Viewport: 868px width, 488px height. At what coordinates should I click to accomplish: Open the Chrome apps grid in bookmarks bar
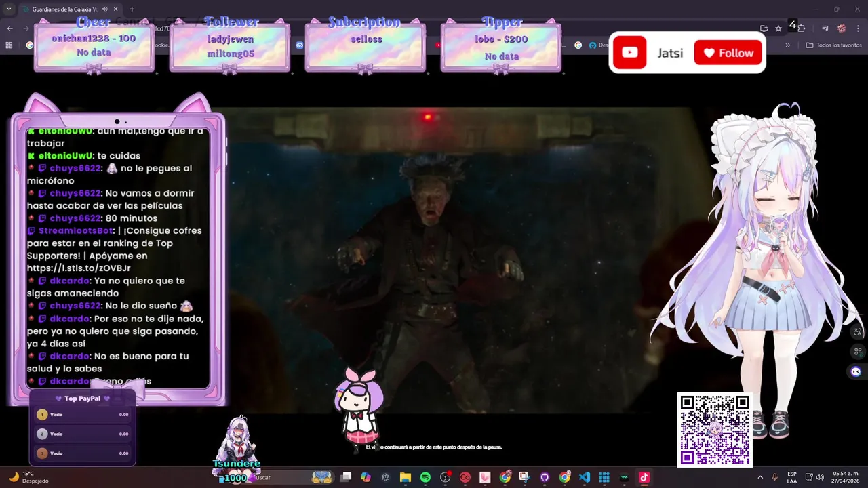(x=9, y=45)
